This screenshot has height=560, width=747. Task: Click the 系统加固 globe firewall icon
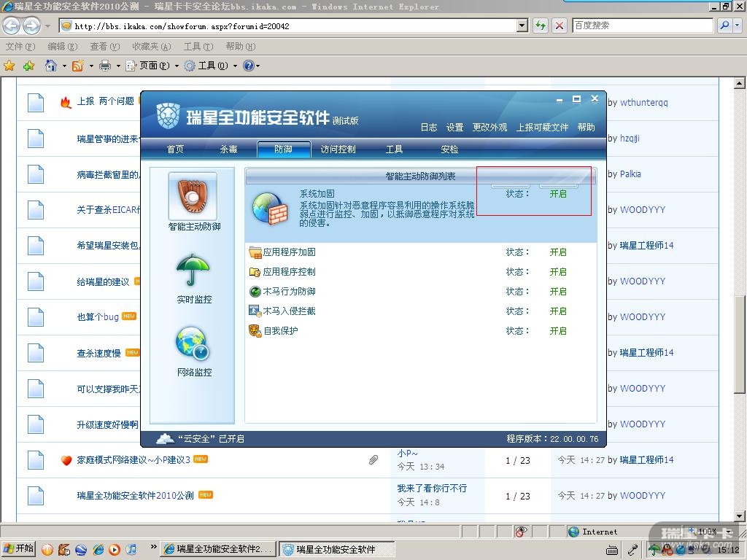(270, 208)
